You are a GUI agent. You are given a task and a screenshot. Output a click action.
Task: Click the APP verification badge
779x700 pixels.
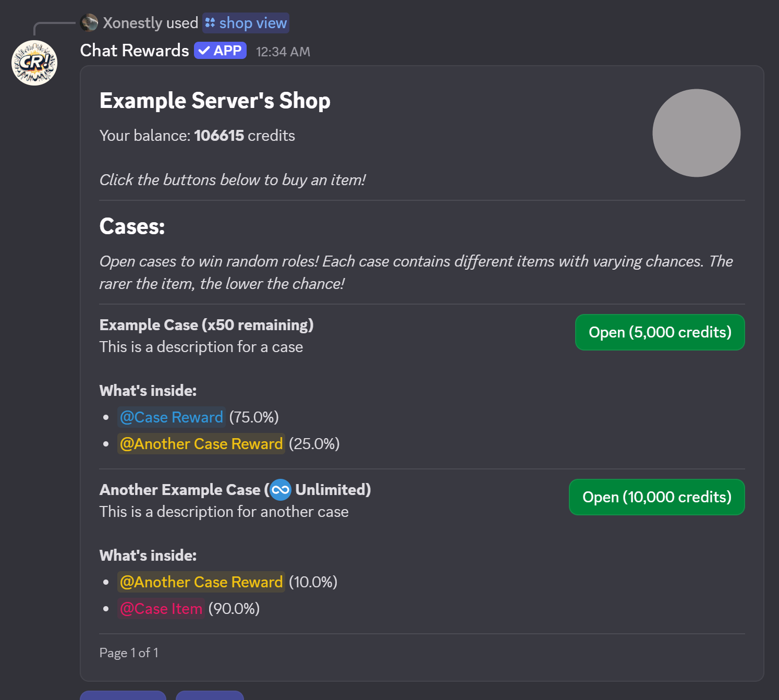click(x=220, y=50)
